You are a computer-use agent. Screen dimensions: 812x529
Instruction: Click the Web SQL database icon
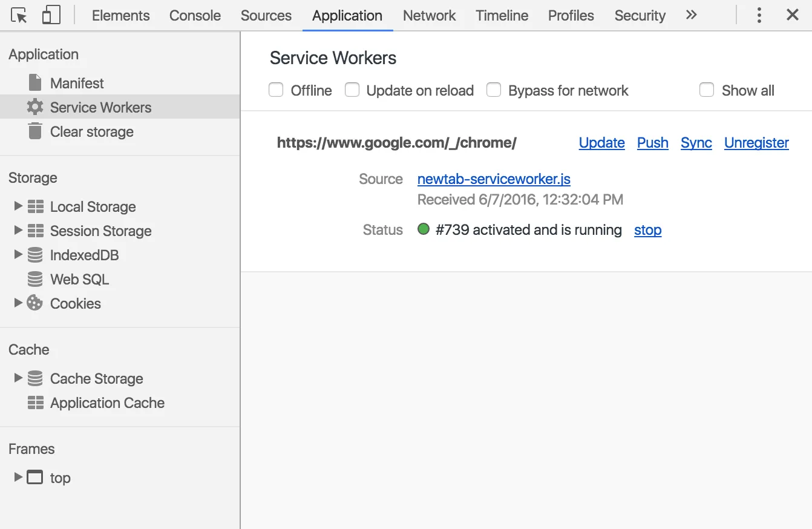(x=36, y=279)
